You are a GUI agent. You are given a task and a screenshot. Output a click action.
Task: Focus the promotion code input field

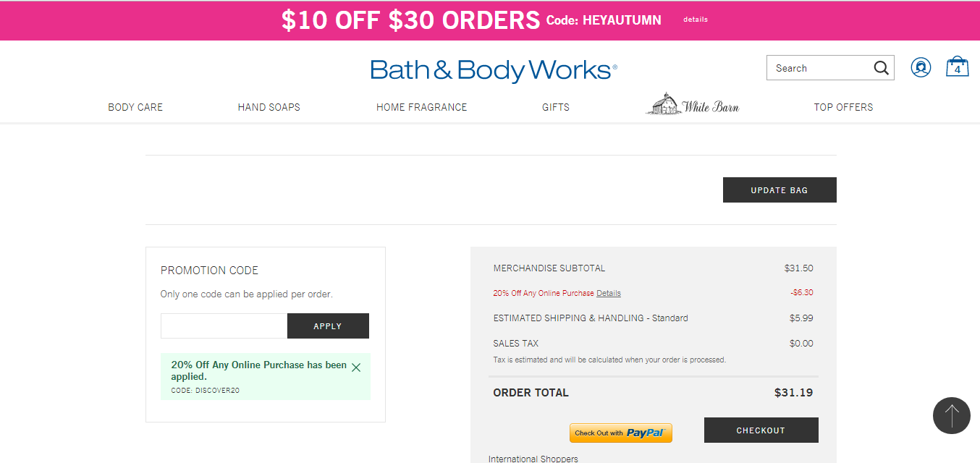[x=224, y=326]
